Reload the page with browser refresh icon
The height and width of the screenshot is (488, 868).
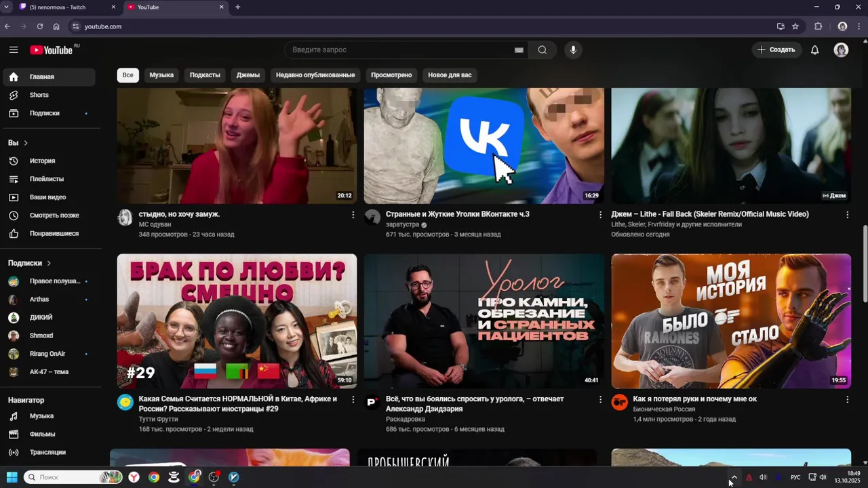(40, 26)
